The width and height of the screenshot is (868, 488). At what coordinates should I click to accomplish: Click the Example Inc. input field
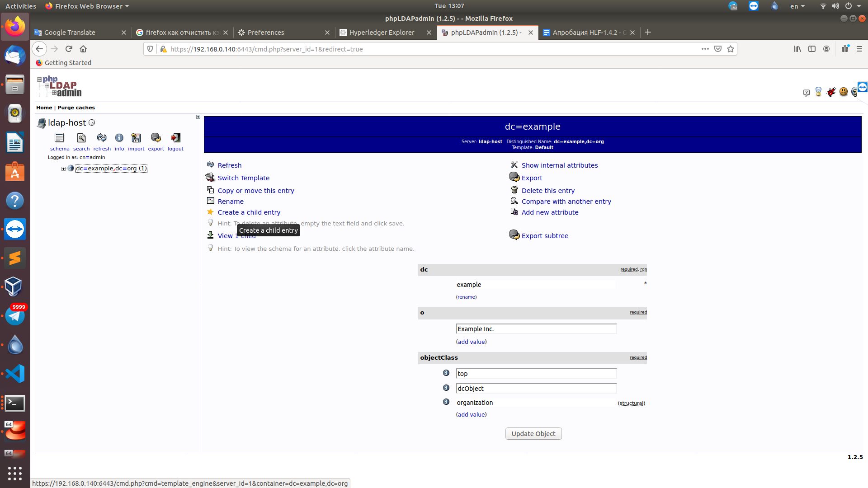pos(536,329)
